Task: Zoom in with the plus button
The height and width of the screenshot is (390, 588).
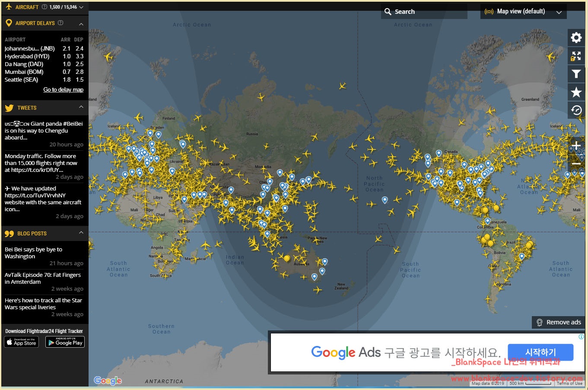Action: point(576,146)
